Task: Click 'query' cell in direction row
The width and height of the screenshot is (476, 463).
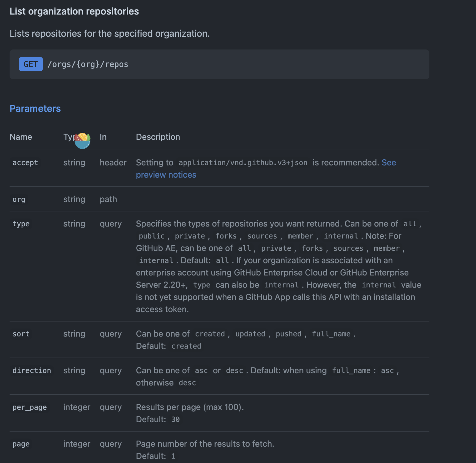Action: coord(111,370)
